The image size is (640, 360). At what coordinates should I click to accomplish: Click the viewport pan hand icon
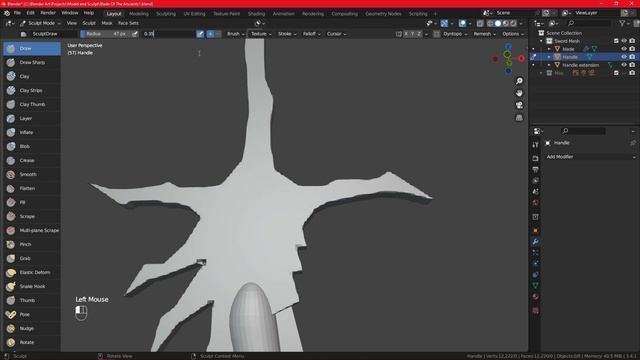click(519, 93)
